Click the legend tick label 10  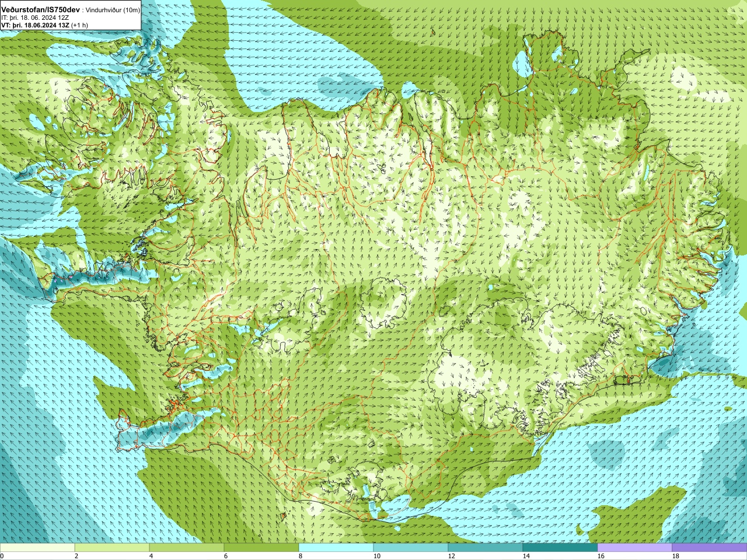coord(376,556)
